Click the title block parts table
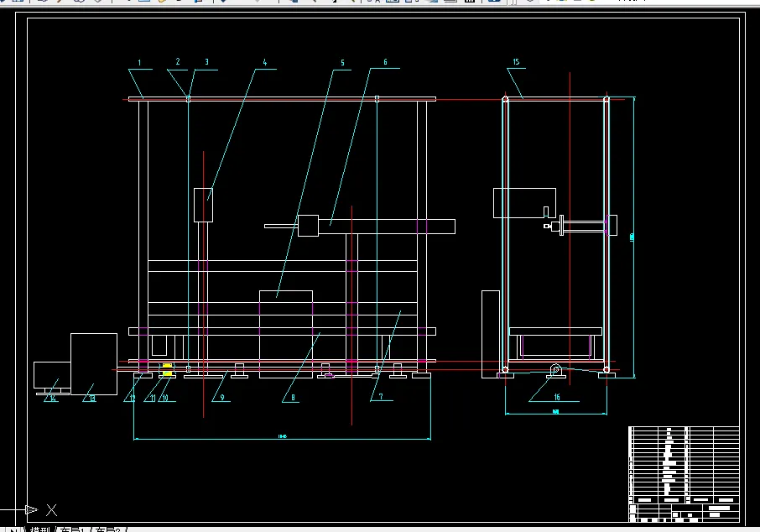The height and width of the screenshot is (532, 760). pyautogui.click(x=684, y=474)
